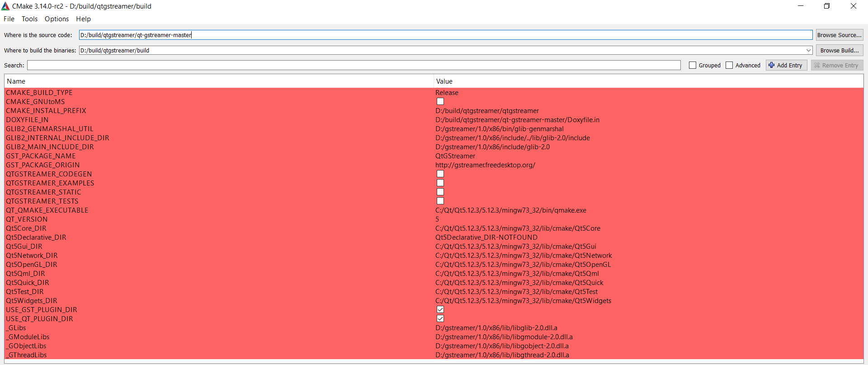Select the DOXYFILE_IN entry name

coord(27,119)
